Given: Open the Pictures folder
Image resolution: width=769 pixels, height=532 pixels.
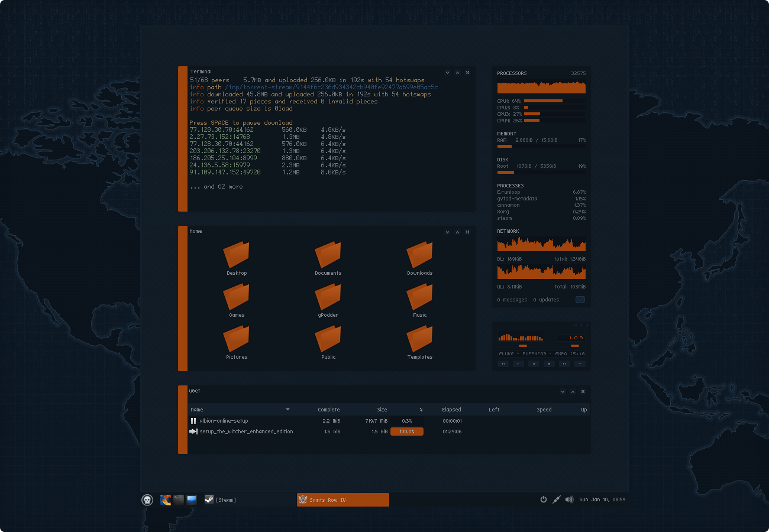Looking at the screenshot, I should click(x=237, y=343).
